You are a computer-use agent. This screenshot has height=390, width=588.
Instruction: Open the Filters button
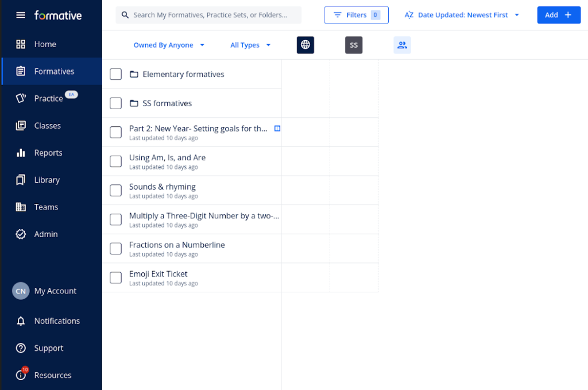click(x=356, y=15)
